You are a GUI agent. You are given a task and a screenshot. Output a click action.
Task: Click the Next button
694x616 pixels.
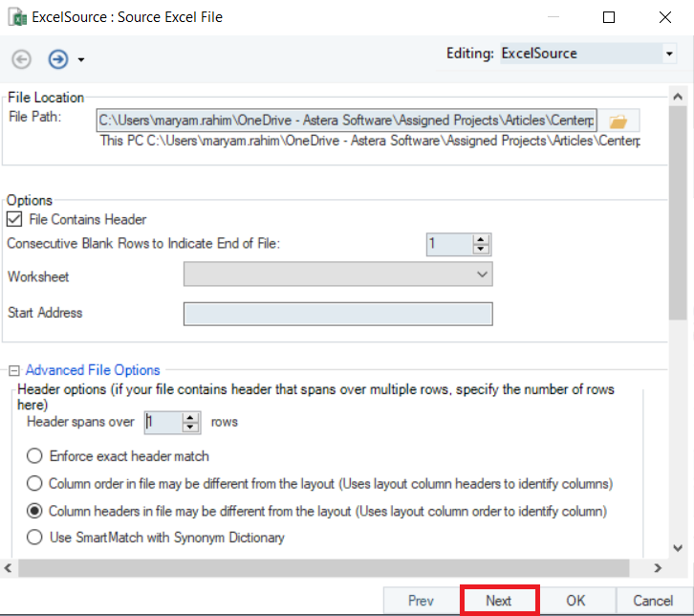point(499,601)
